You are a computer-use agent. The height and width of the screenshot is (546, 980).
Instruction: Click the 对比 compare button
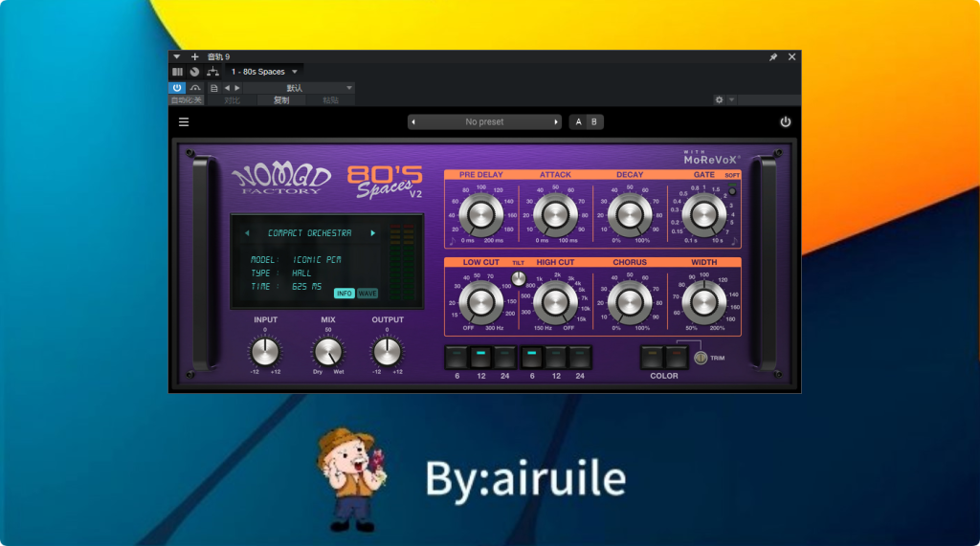(x=232, y=100)
